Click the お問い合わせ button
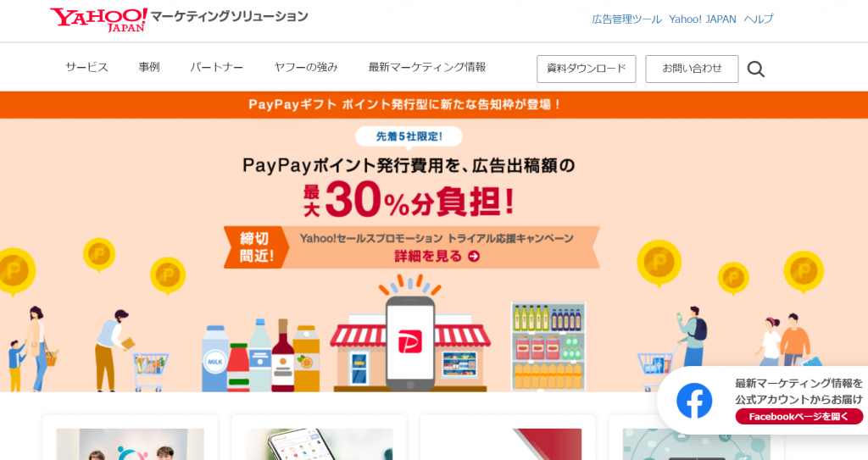Image resolution: width=868 pixels, height=460 pixels. [x=692, y=69]
